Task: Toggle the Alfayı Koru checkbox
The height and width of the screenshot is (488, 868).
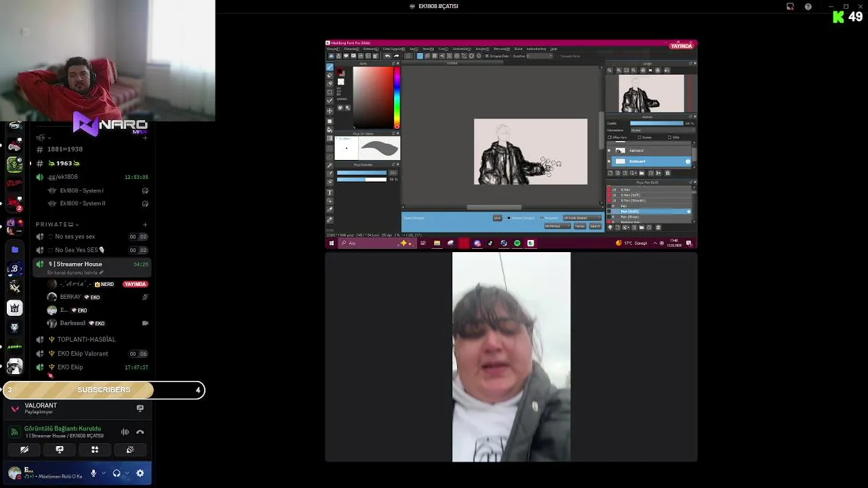Action: tap(609, 138)
